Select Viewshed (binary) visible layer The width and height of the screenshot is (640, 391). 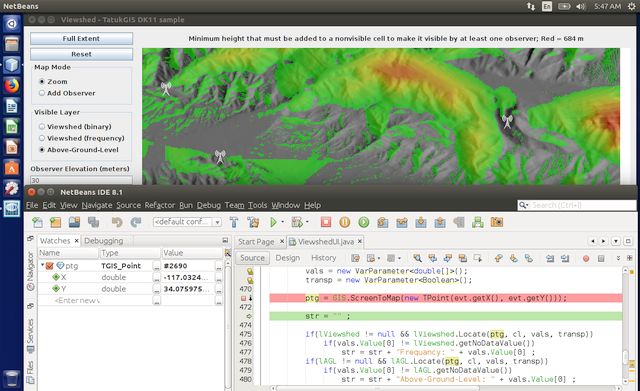click(x=42, y=127)
